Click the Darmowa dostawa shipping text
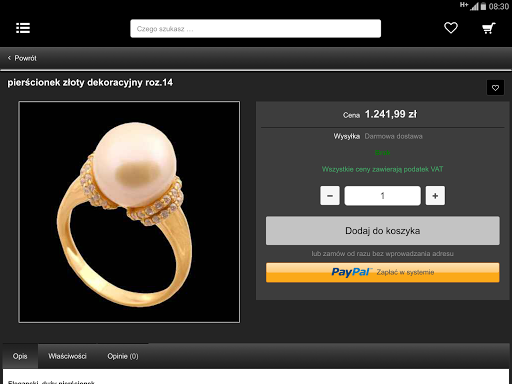512x384 pixels. tap(393, 136)
